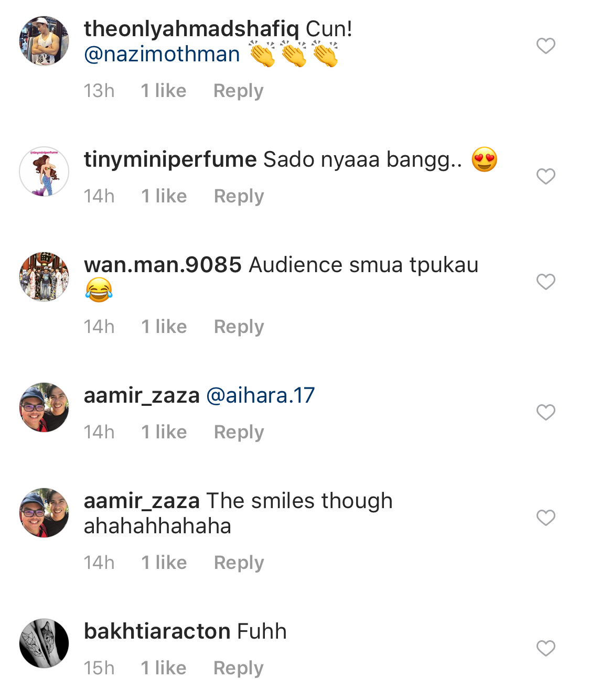Screen dimensions: 590x700
Task: Open theonlyahmadshafiq's profile picture
Action: pos(44,41)
